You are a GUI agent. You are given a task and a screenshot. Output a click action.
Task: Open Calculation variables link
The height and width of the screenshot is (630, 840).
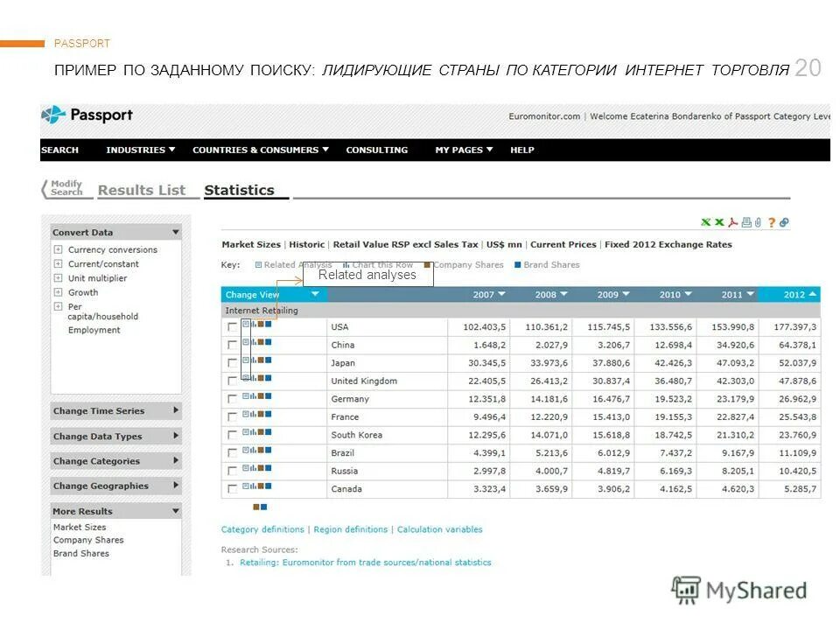tap(439, 529)
